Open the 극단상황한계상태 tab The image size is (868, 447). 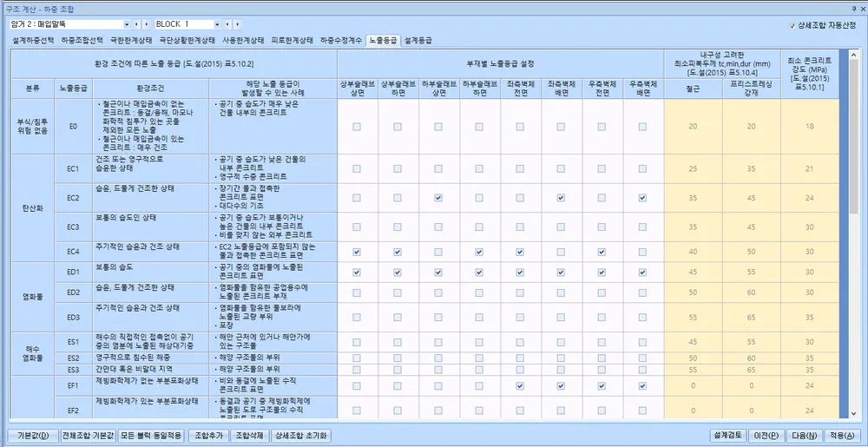pos(187,41)
